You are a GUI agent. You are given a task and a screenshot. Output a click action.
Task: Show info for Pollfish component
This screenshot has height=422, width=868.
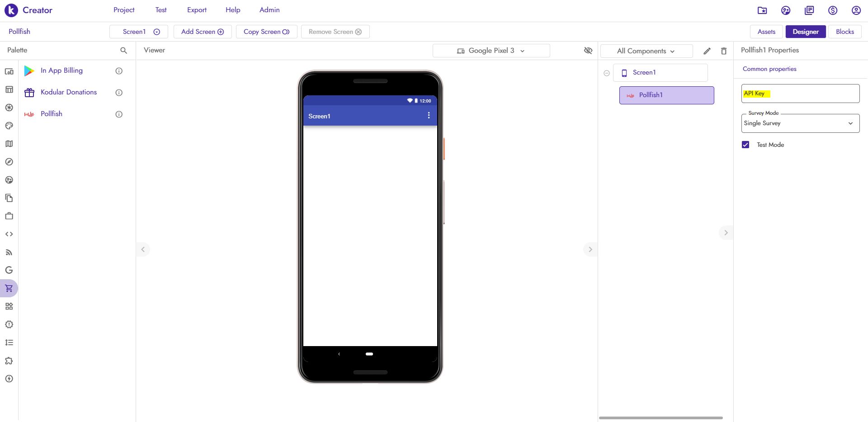click(119, 114)
